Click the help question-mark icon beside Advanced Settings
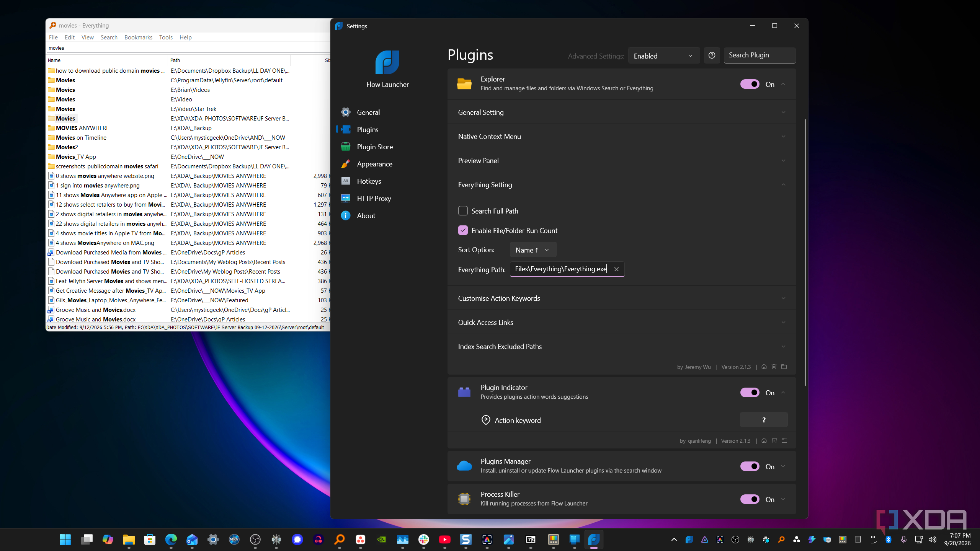 click(x=712, y=55)
